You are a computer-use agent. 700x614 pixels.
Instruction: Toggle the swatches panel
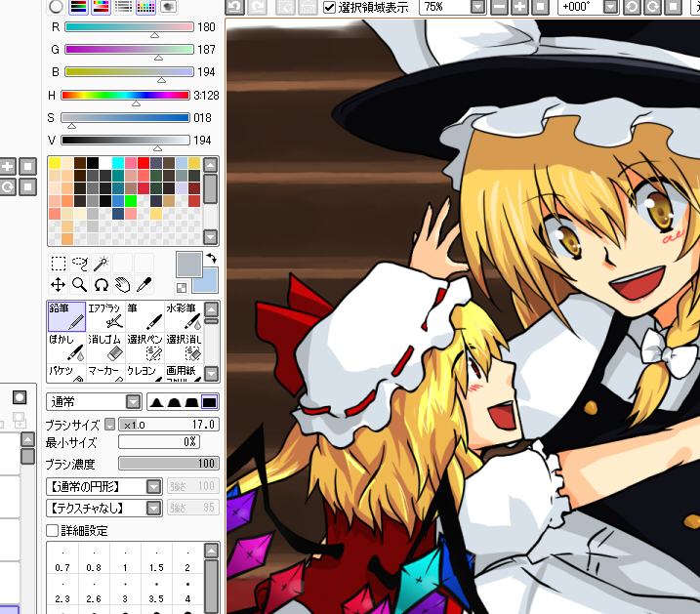tap(145, 6)
